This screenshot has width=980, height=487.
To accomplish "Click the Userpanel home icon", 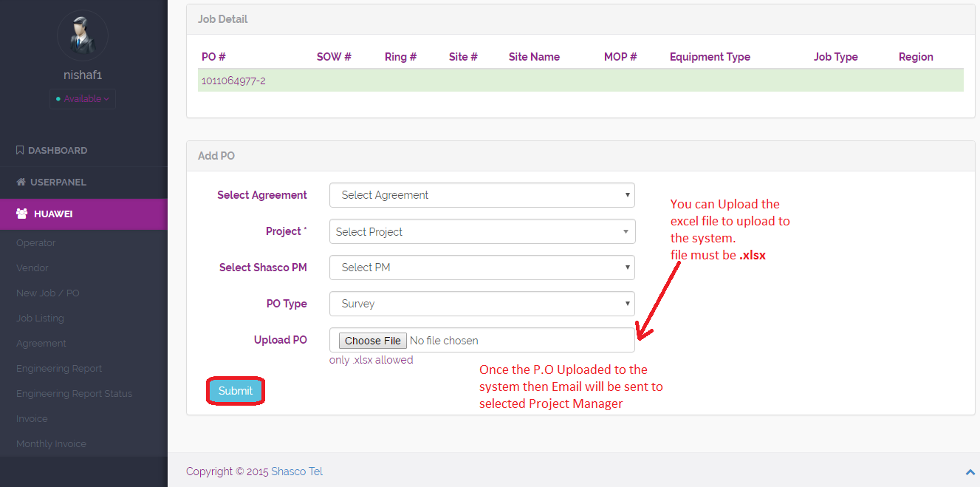I will tap(21, 182).
